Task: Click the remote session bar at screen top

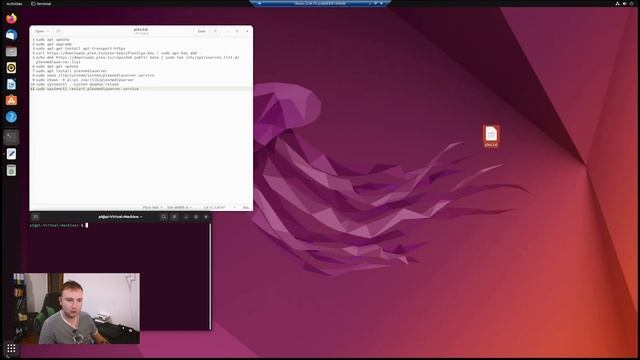Action: [x=320, y=3]
